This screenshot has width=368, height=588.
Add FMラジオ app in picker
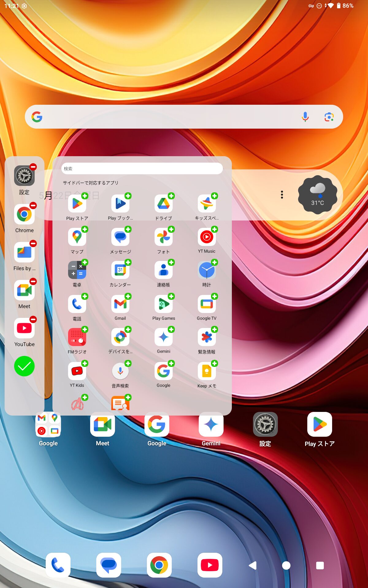click(x=85, y=330)
